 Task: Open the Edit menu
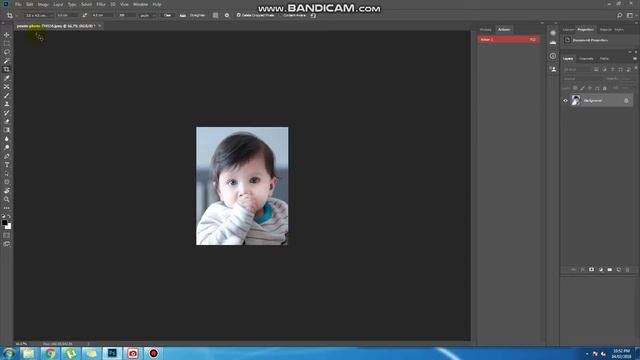point(29,4)
